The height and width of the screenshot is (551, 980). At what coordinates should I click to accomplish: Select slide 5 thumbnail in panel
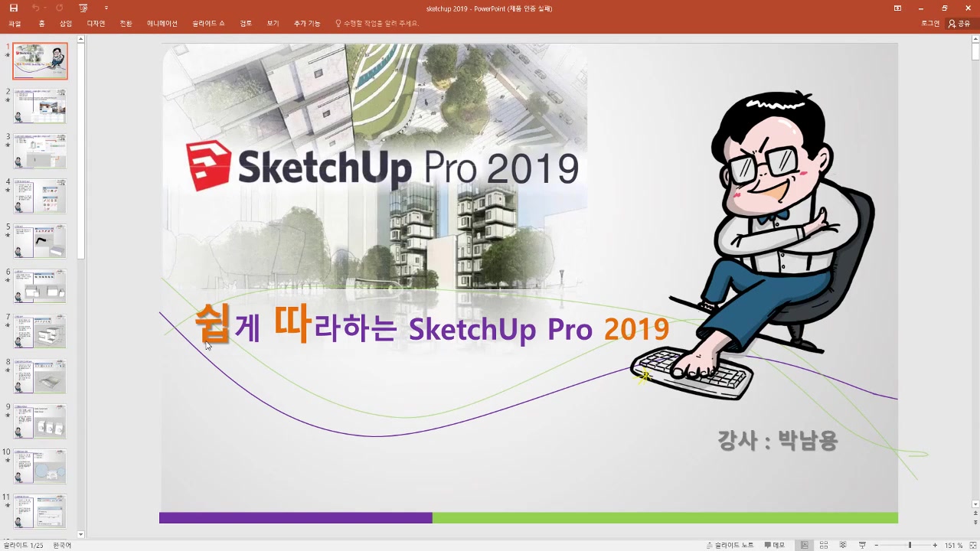(x=40, y=241)
